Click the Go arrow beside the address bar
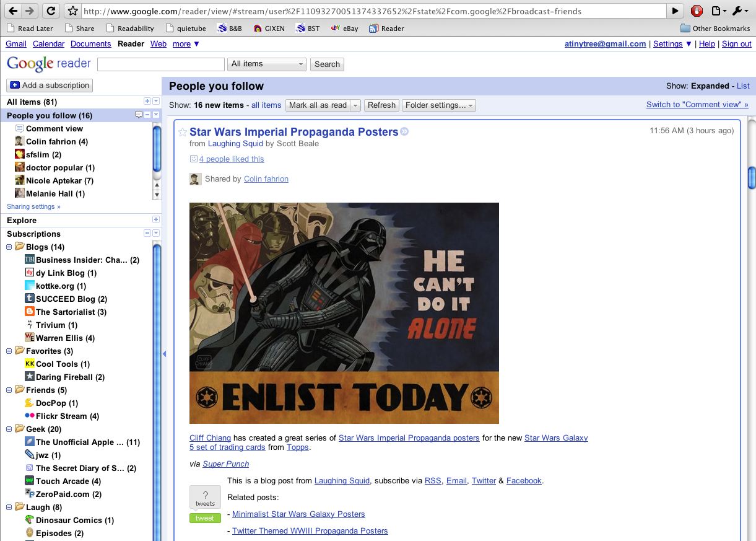Screen dimensions: 756x541 tap(675, 11)
